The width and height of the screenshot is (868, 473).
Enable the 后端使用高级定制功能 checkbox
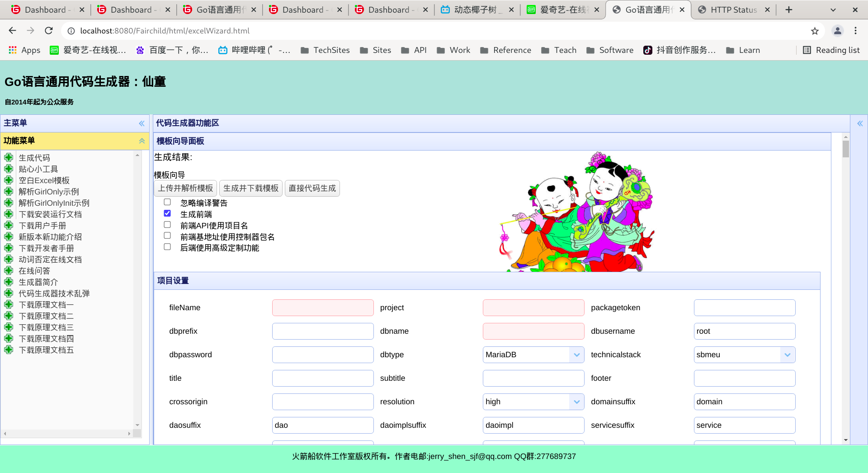tap(167, 247)
